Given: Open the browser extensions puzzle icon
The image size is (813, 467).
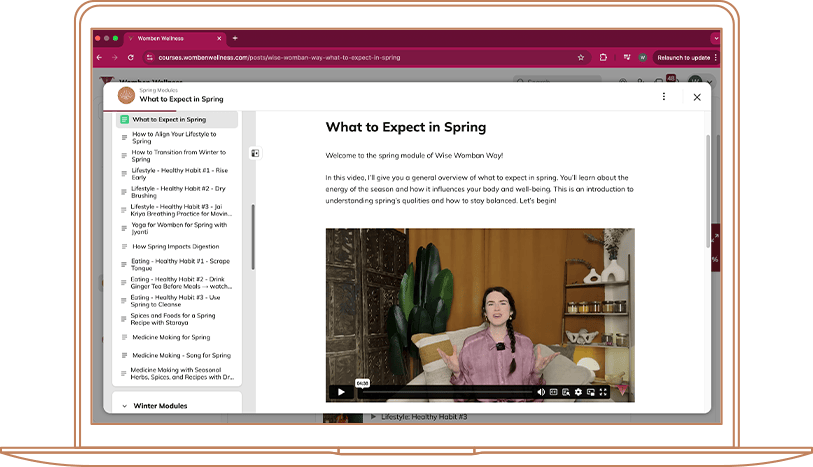Looking at the screenshot, I should tap(603, 58).
